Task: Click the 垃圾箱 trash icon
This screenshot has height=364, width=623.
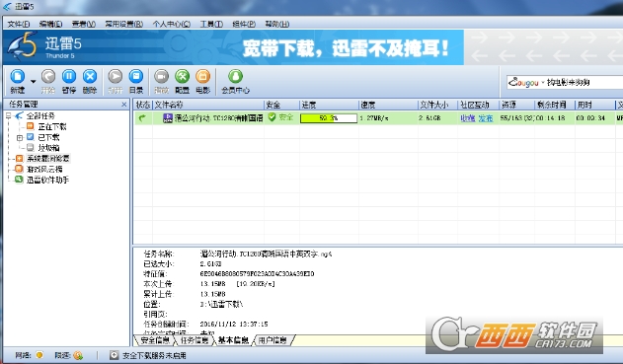Action: (x=31, y=147)
